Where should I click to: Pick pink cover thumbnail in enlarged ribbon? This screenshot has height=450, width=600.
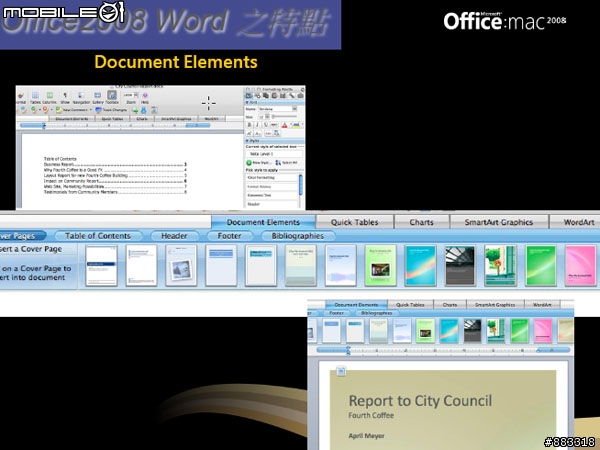(x=580, y=266)
